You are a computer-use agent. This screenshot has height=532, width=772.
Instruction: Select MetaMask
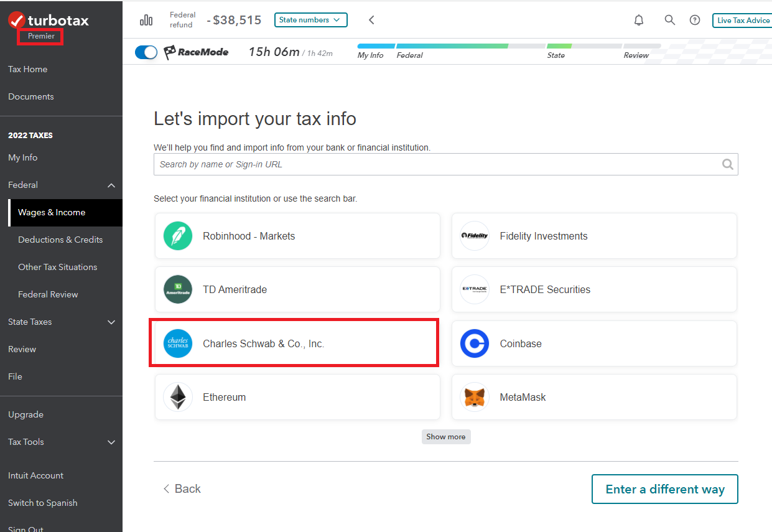click(x=594, y=397)
